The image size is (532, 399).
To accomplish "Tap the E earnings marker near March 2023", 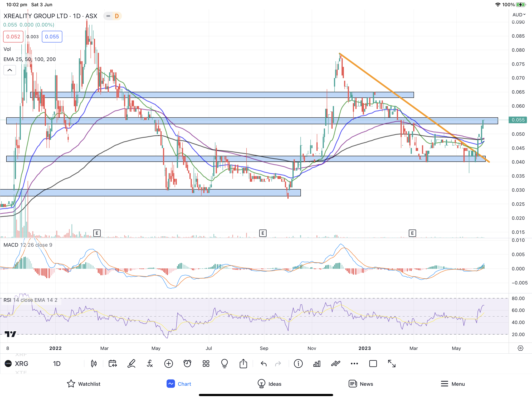I will coord(412,233).
